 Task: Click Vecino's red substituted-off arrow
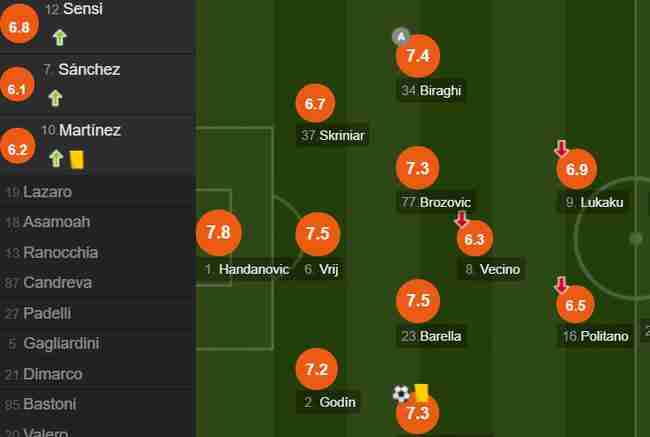click(x=461, y=219)
